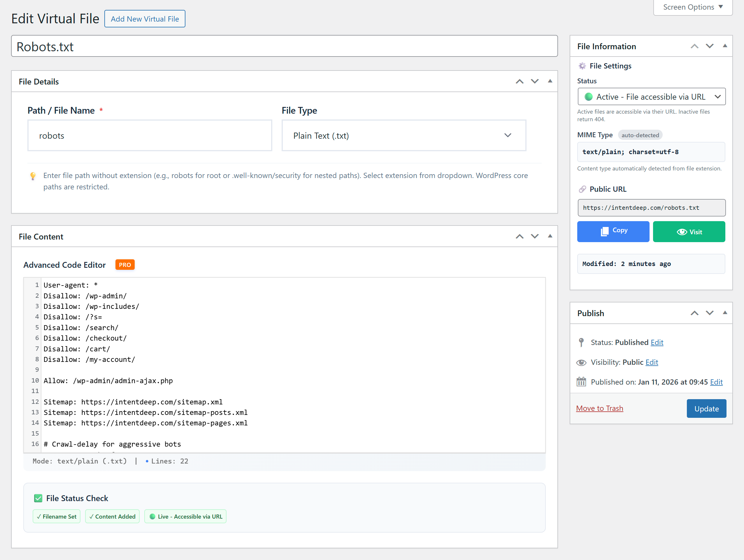744x560 pixels.
Task: Move File Details panel up
Action: coord(519,81)
